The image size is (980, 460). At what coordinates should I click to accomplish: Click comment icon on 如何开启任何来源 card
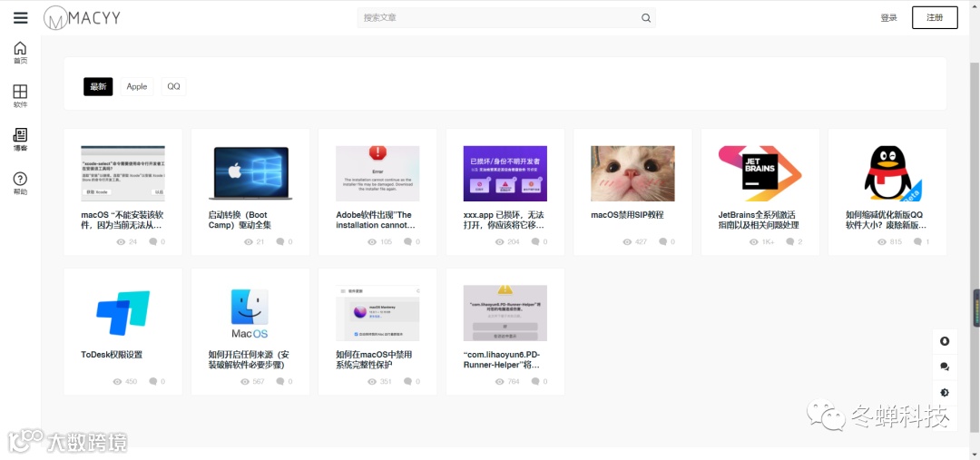click(280, 381)
